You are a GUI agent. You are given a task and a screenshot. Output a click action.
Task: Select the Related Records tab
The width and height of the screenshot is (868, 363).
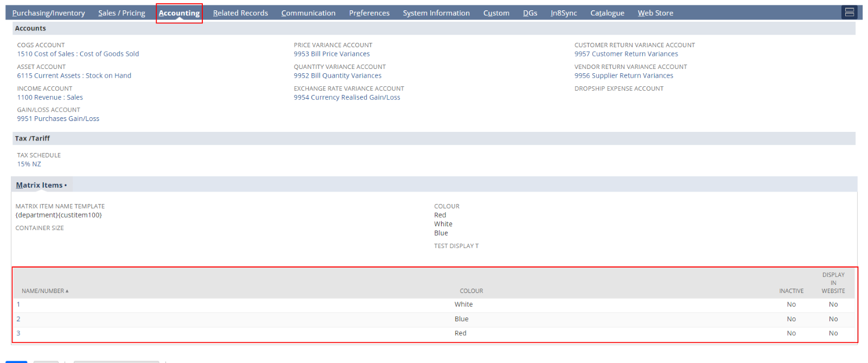(x=240, y=13)
